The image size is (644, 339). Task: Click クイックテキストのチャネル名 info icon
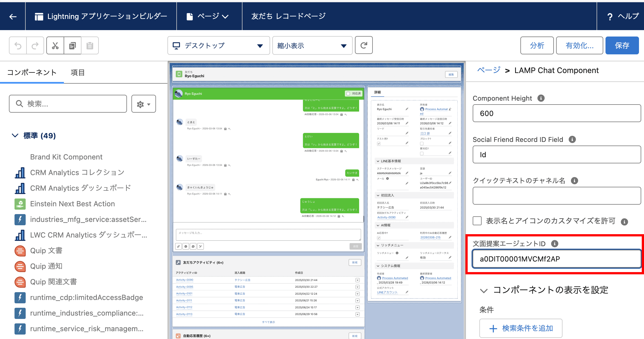pyautogui.click(x=575, y=181)
